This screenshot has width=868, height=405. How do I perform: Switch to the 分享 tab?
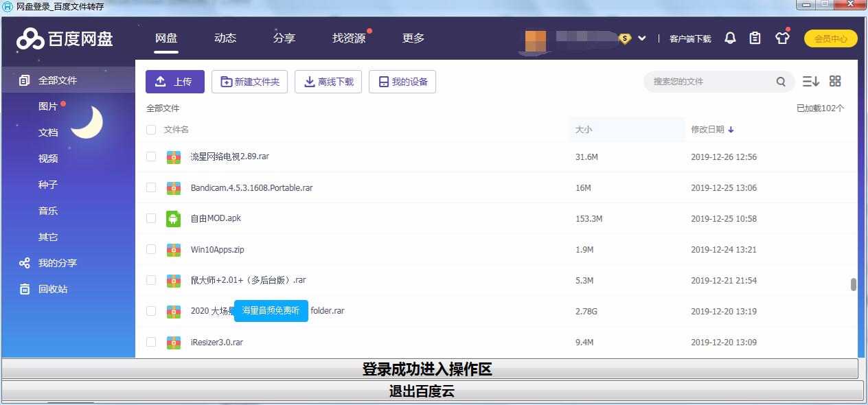tap(284, 38)
